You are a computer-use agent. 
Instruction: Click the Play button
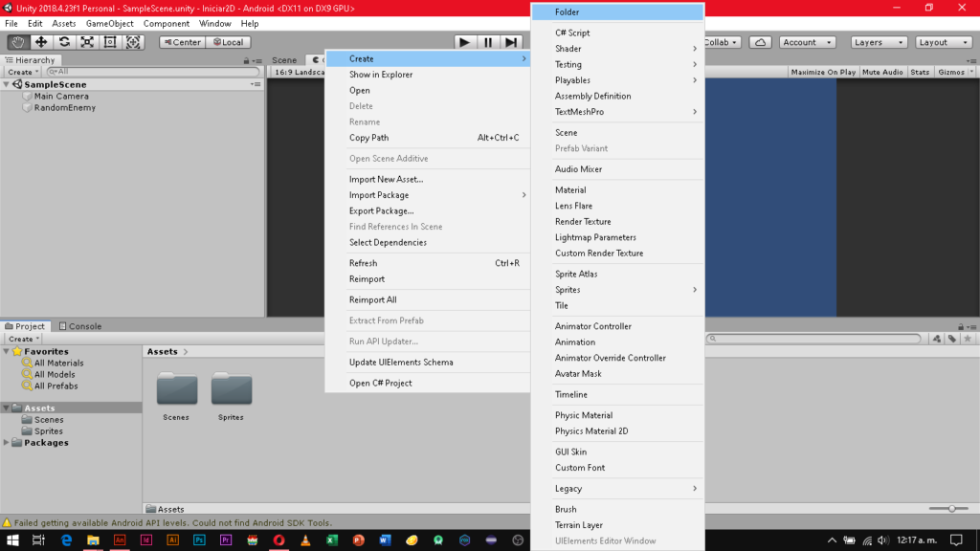coord(464,42)
